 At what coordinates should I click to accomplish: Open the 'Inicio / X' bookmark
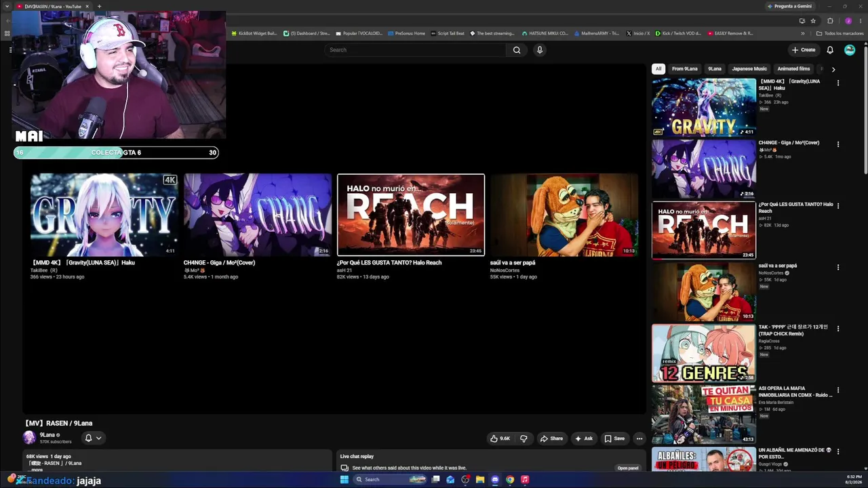click(x=638, y=33)
